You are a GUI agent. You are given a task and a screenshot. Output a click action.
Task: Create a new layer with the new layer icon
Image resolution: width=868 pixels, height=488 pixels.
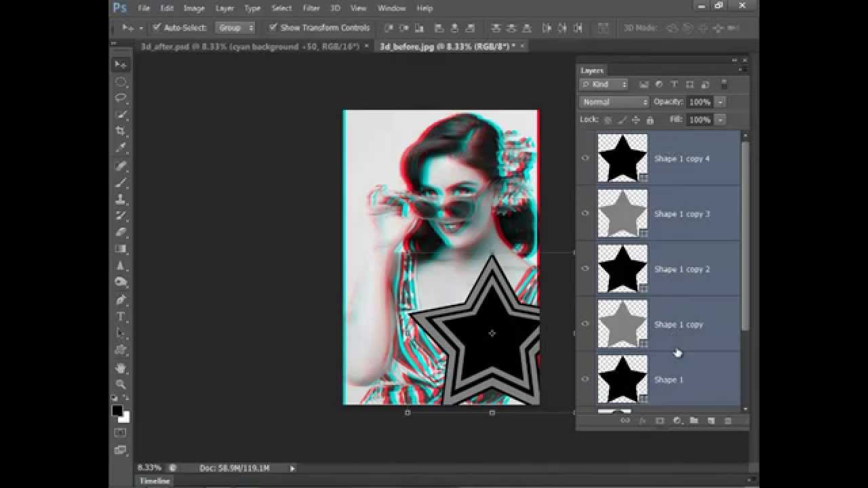coord(711,420)
